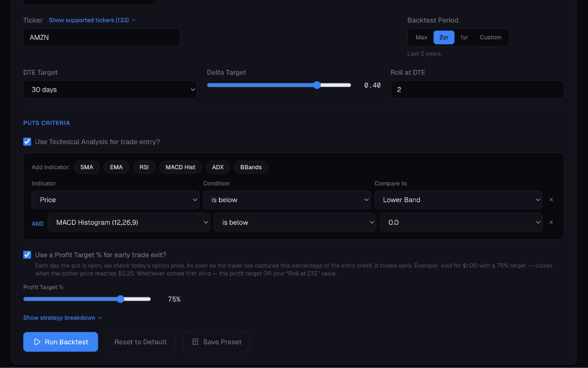
Task: Toggle Use a Profit Target % checkbox
Action: 27,255
